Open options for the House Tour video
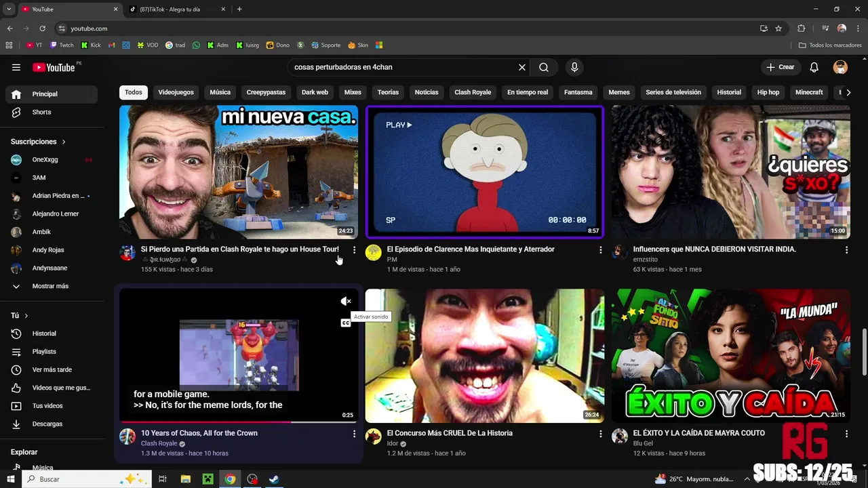The height and width of the screenshot is (488, 868). click(354, 250)
